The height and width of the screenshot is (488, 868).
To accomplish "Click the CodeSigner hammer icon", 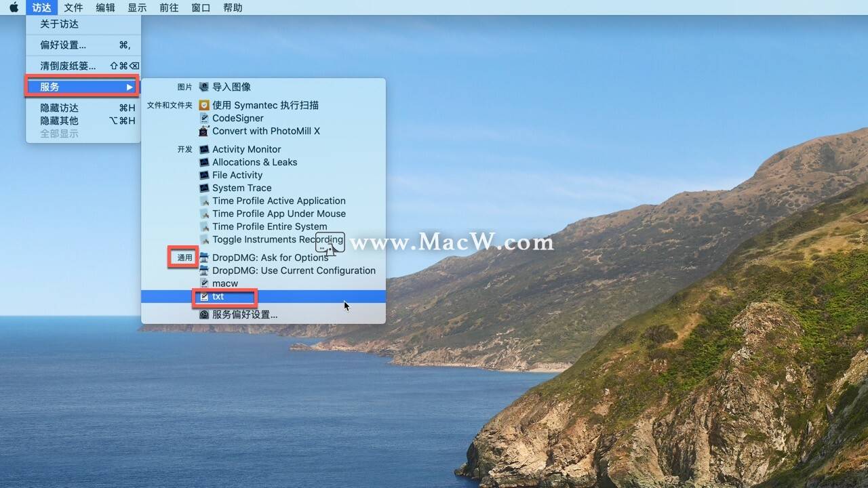I will 203,118.
